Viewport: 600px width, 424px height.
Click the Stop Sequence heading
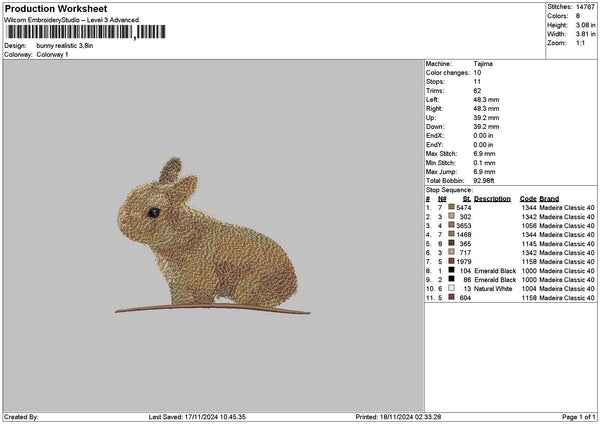pos(449,188)
